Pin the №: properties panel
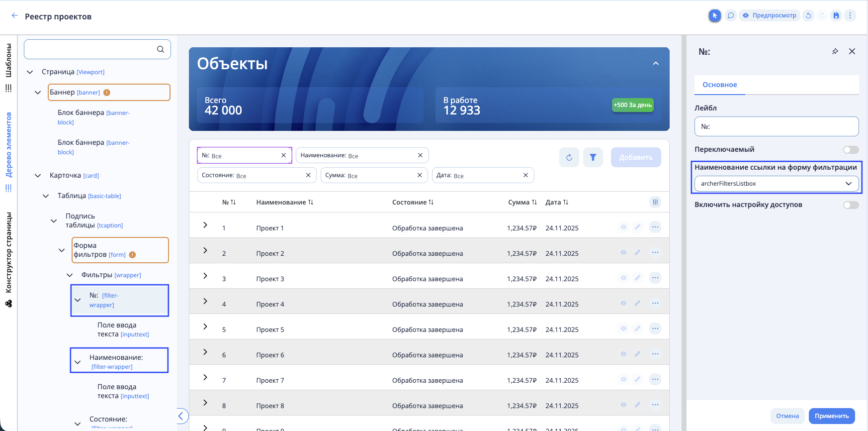The image size is (868, 431). click(835, 51)
